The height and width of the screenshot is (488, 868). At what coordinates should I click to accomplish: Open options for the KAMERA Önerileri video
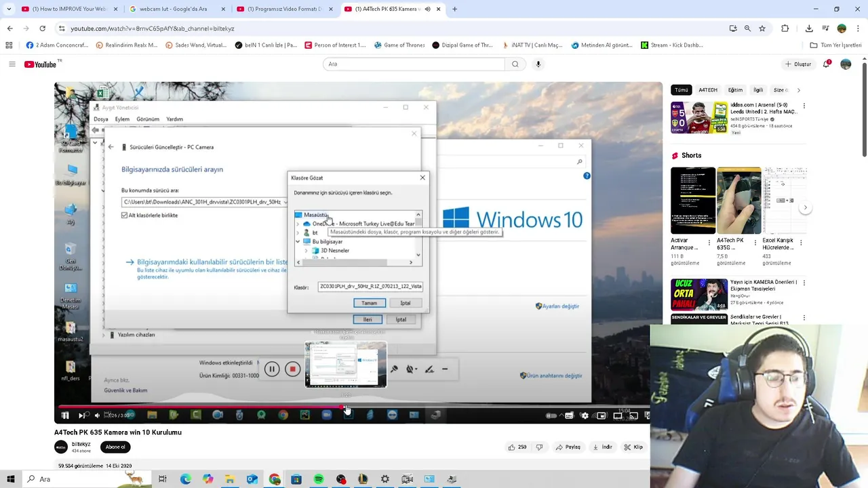pos(804,282)
